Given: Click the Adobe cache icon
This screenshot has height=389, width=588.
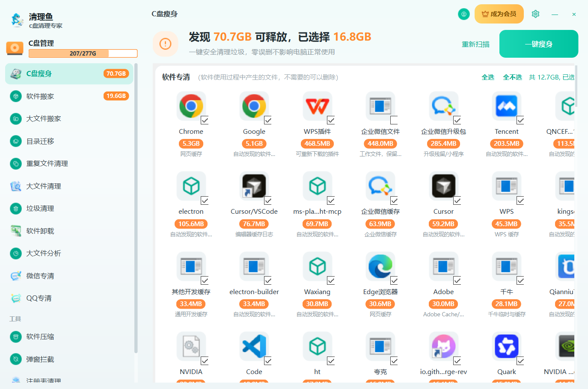Looking at the screenshot, I should pyautogui.click(x=443, y=266).
